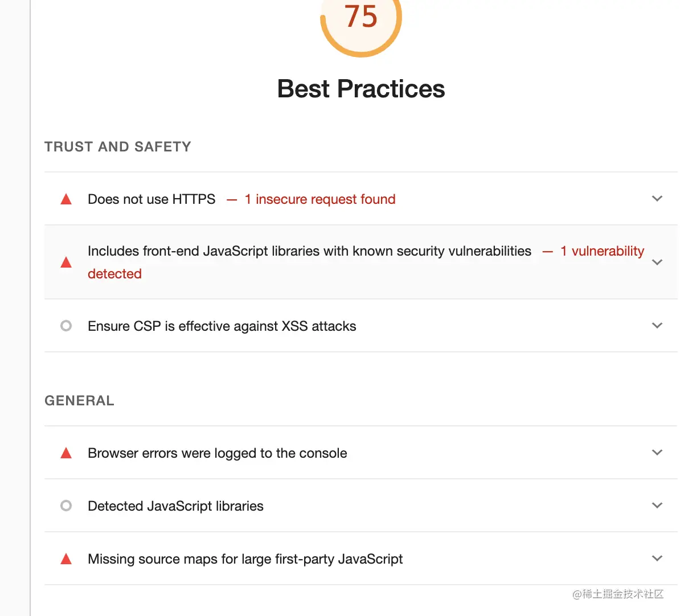The height and width of the screenshot is (616, 680).
Task: Click red triangle beside Browser errors audit
Action: [66, 453]
